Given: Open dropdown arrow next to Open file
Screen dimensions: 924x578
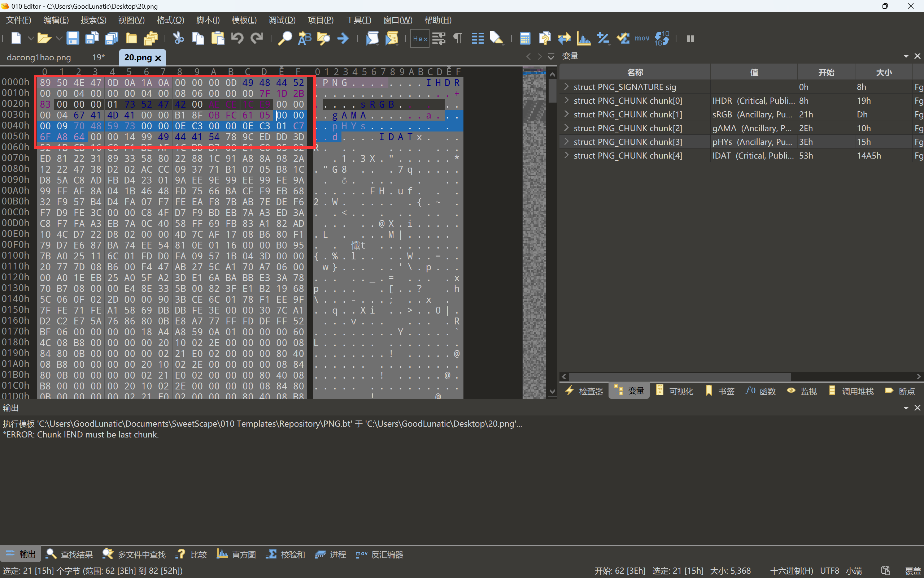Looking at the screenshot, I should click(59, 38).
